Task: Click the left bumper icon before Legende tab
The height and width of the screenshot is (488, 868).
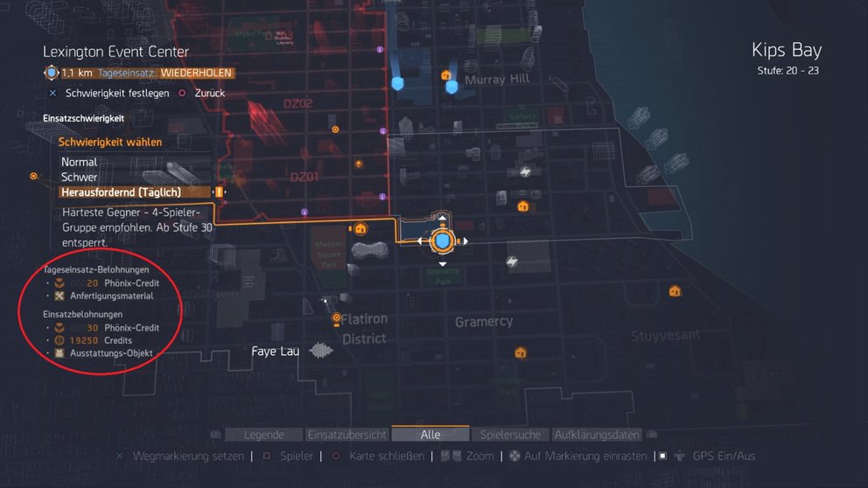Action: coord(215,435)
